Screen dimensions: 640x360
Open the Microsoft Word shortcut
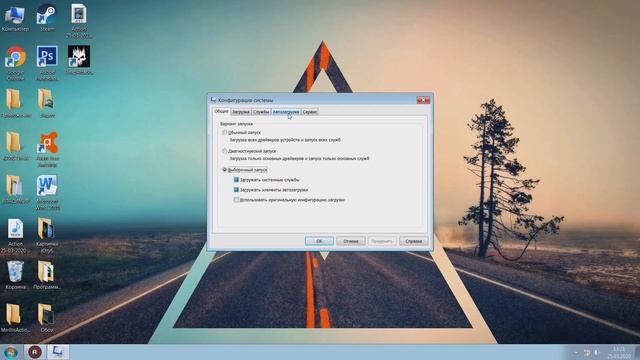tap(47, 192)
